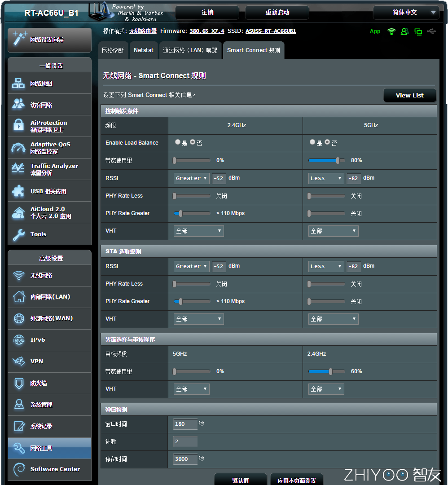The height and width of the screenshot is (485, 448).
Task: Click the 窗口时间 input field showing 180
Action: 185,424
